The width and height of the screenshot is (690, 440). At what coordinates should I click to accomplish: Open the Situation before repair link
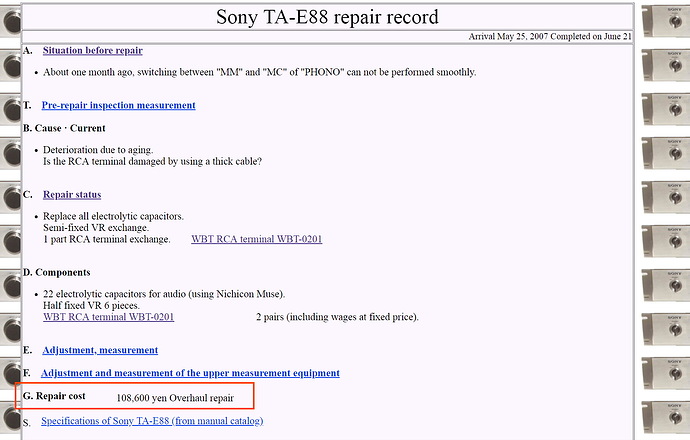click(92, 51)
